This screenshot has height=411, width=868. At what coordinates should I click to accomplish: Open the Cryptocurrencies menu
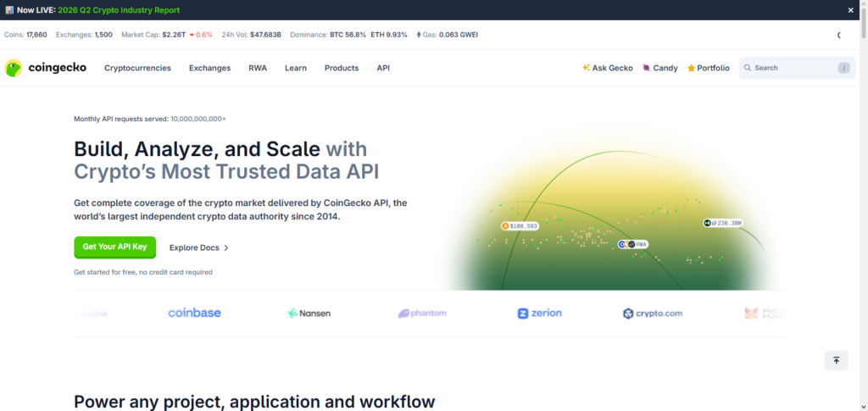click(138, 68)
